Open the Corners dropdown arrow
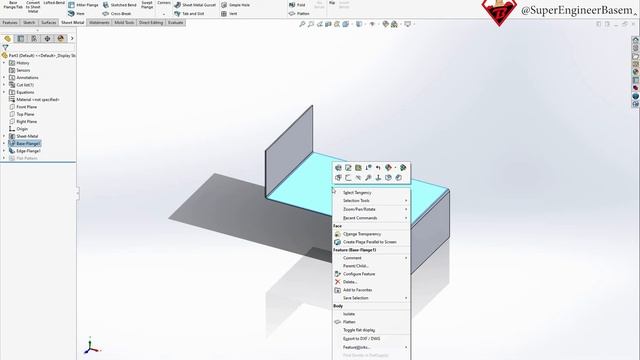 pyautogui.click(x=164, y=14)
